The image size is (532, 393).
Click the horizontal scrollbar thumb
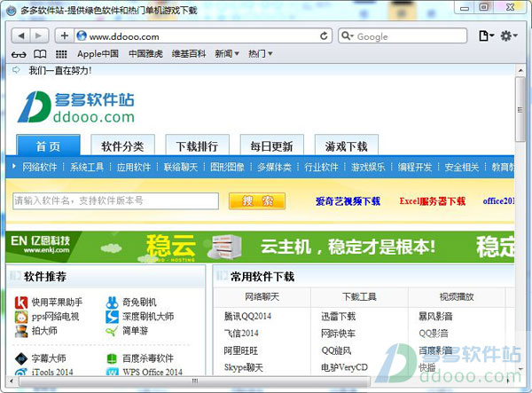click(195, 381)
